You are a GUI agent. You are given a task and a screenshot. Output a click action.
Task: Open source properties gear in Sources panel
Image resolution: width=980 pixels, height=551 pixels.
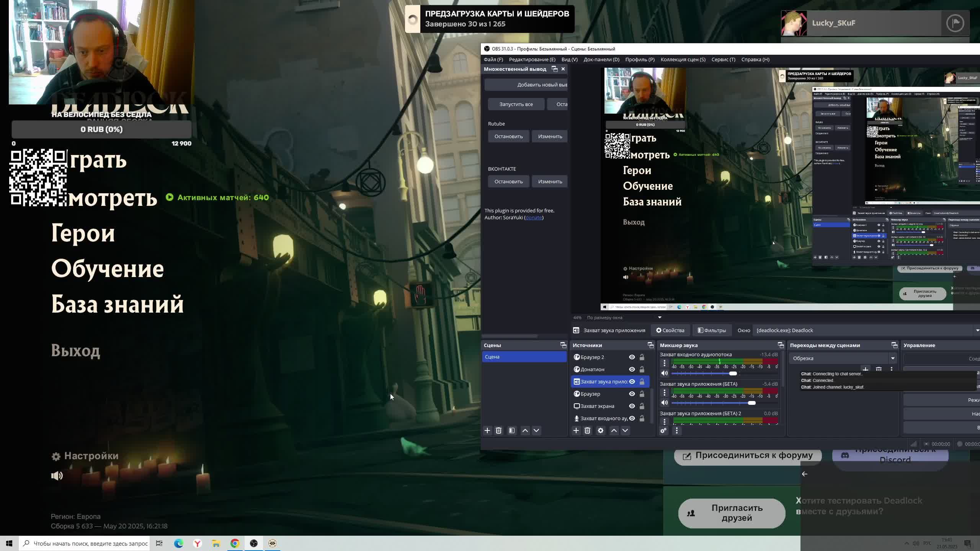tap(601, 430)
